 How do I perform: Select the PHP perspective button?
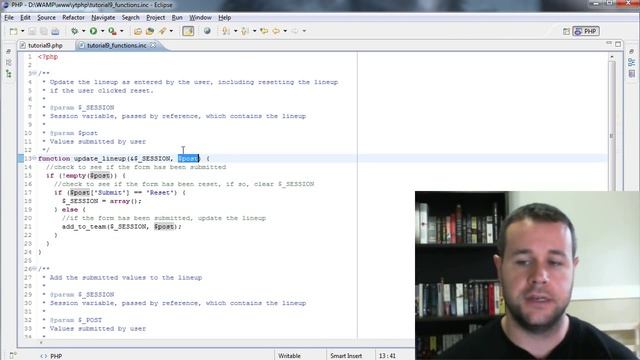pos(586,31)
